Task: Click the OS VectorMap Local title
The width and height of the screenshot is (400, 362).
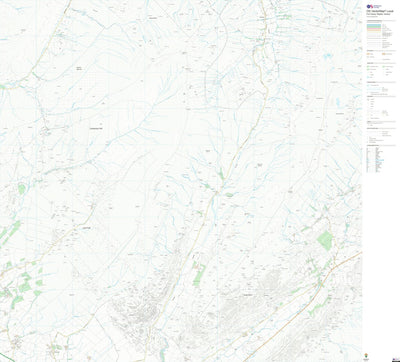Action: click(x=380, y=11)
